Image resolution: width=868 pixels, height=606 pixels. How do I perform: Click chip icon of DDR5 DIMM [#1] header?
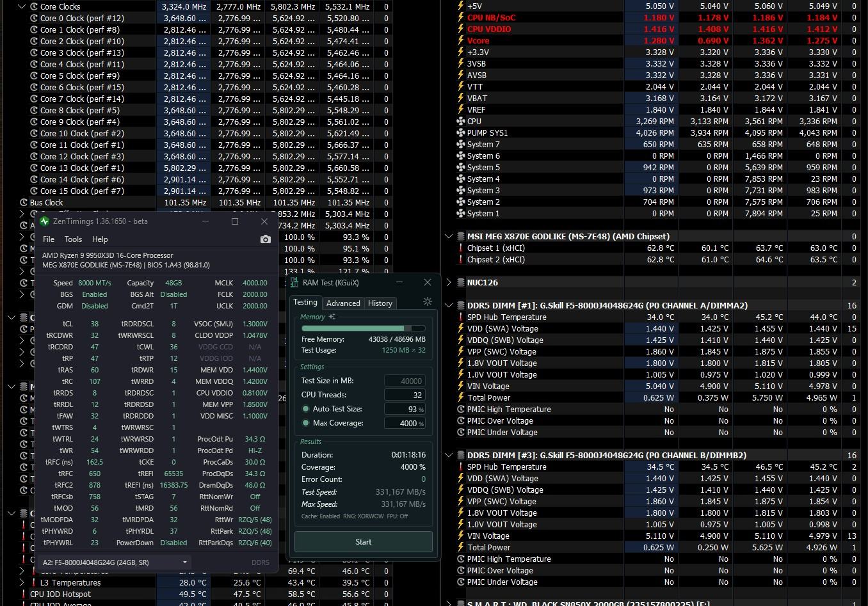(x=460, y=306)
